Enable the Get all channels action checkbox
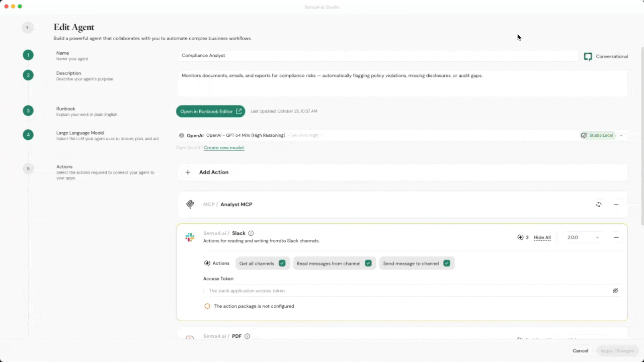Image resolution: width=644 pixels, height=362 pixels. point(282,263)
